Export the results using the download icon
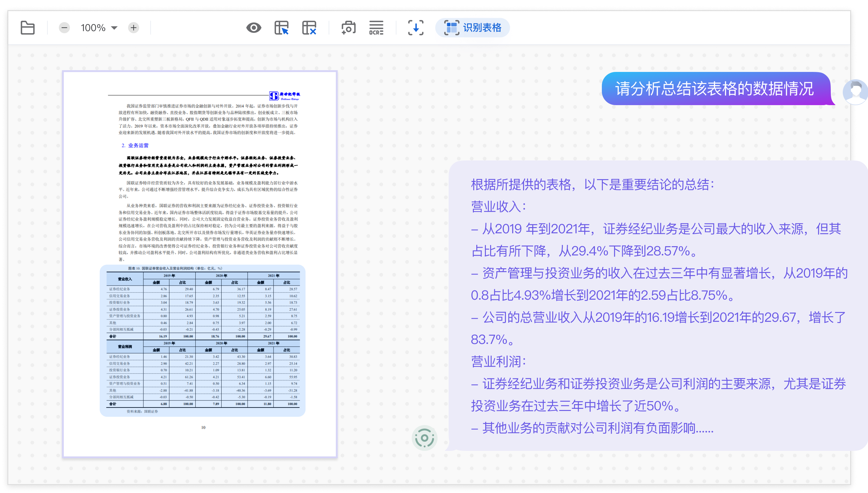The height and width of the screenshot is (493, 868). 415,28
